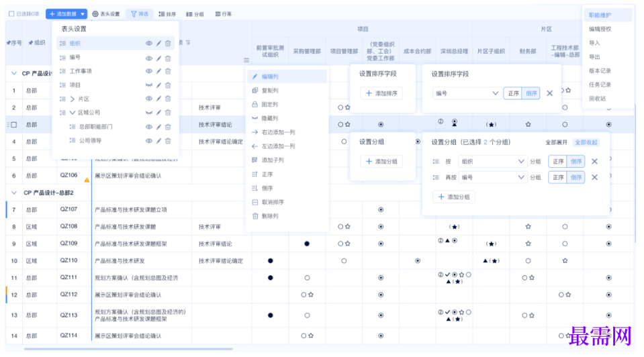Click 添加分组 in the empty grouping panel
The width and height of the screenshot is (644, 357).
pyautogui.click(x=381, y=161)
